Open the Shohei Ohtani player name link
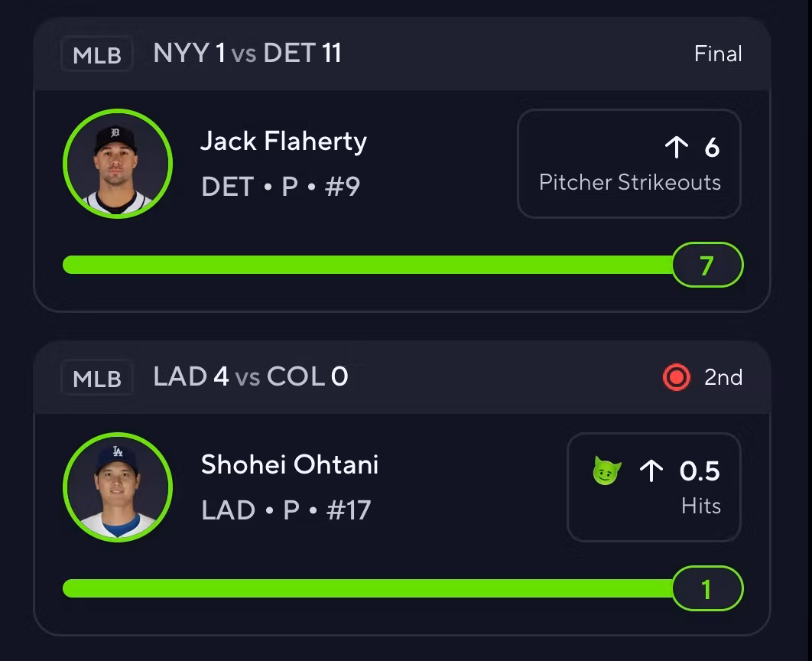Screen dimensions: 812x661 [x=289, y=465]
